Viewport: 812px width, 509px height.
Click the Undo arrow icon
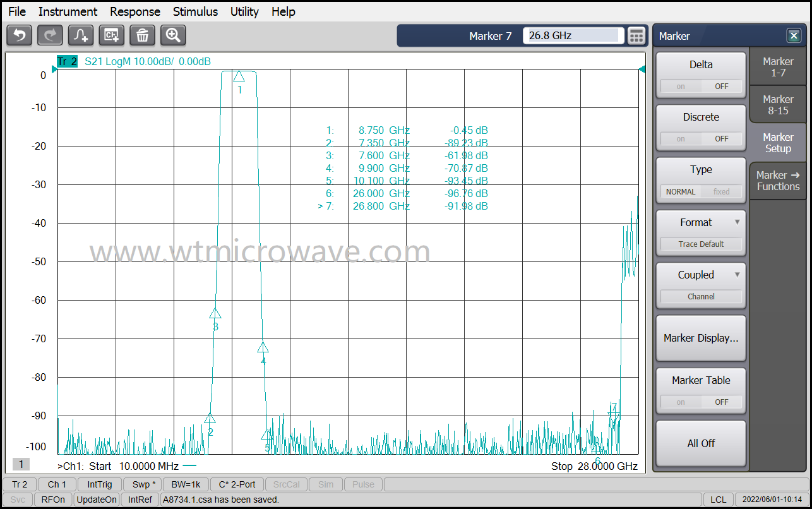point(19,35)
